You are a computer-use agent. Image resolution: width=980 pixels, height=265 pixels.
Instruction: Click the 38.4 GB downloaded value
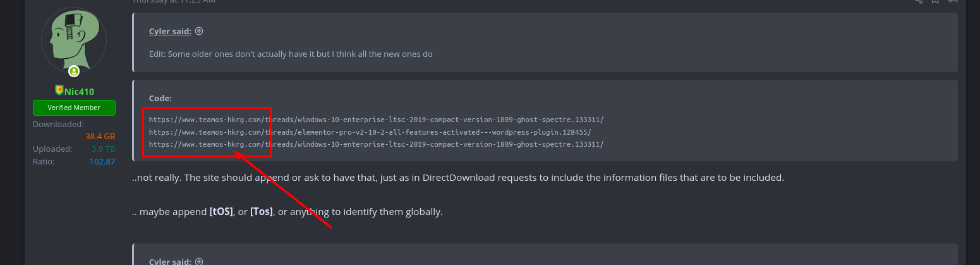pyautogui.click(x=100, y=136)
